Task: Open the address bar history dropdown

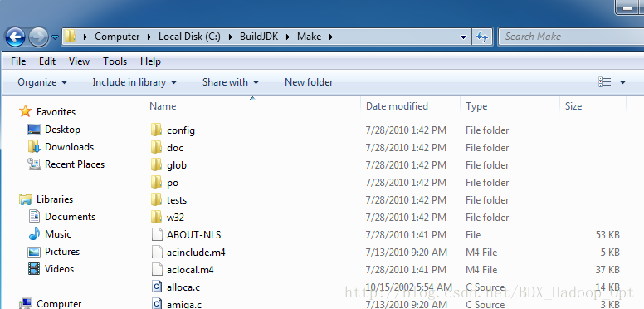Action: (464, 37)
